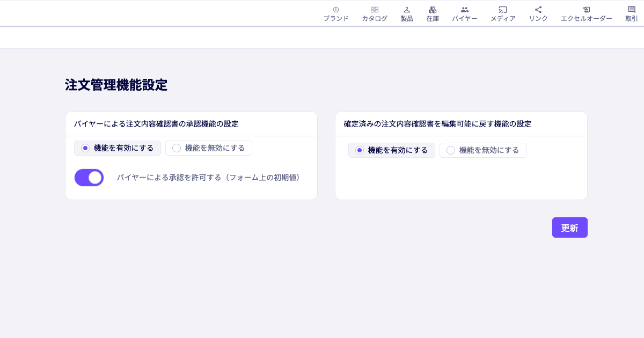This screenshot has height=338, width=644.
Task: Select 機能を有効にする for buyer approval setting
Action: click(x=118, y=148)
